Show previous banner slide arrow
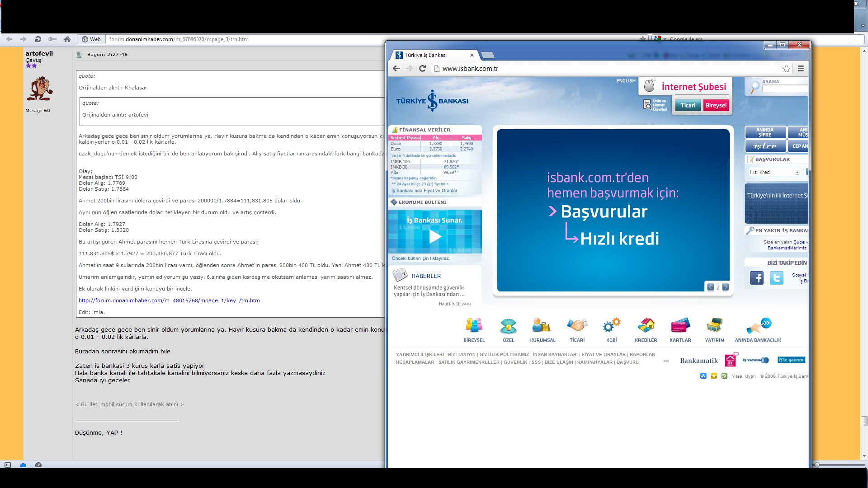 pyautogui.click(x=711, y=287)
